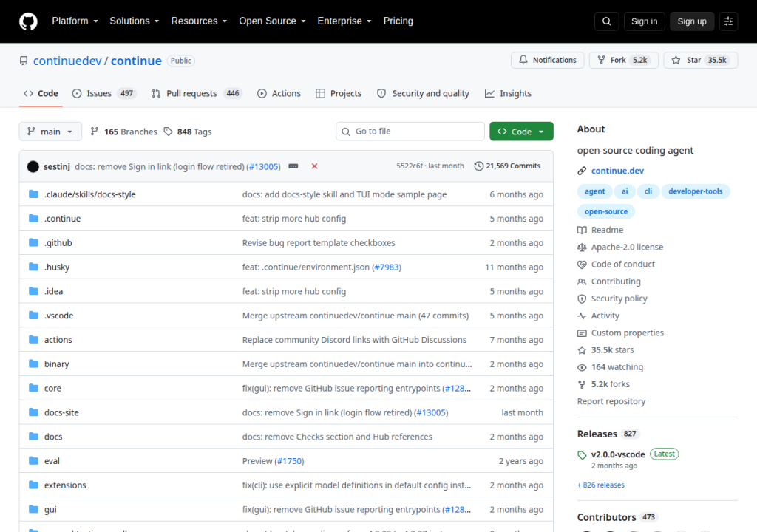Screen dimensions: 757x532
Task: Open sestinj avatar on latest commit
Action: click(33, 166)
